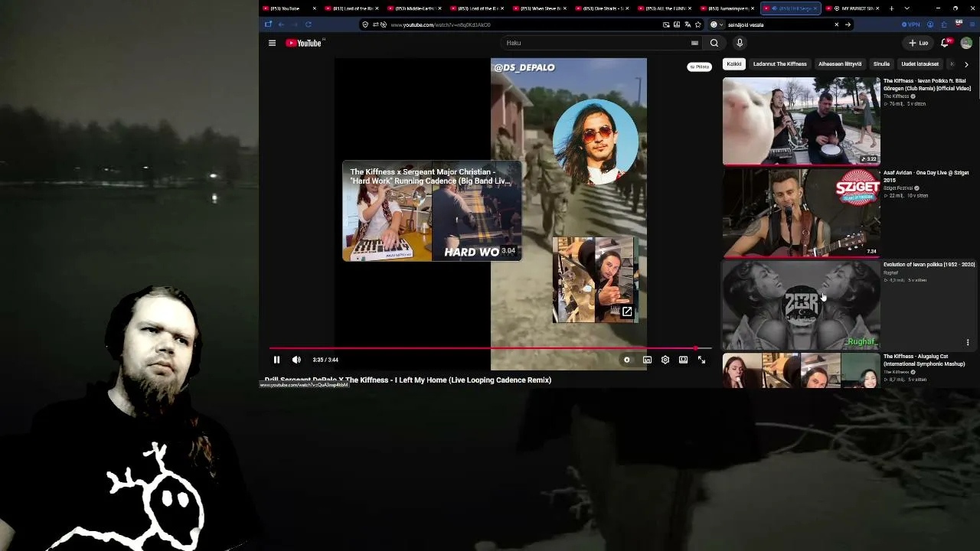Viewport: 980px width, 551px height.
Task: Go back in browser history
Action: click(x=281, y=24)
